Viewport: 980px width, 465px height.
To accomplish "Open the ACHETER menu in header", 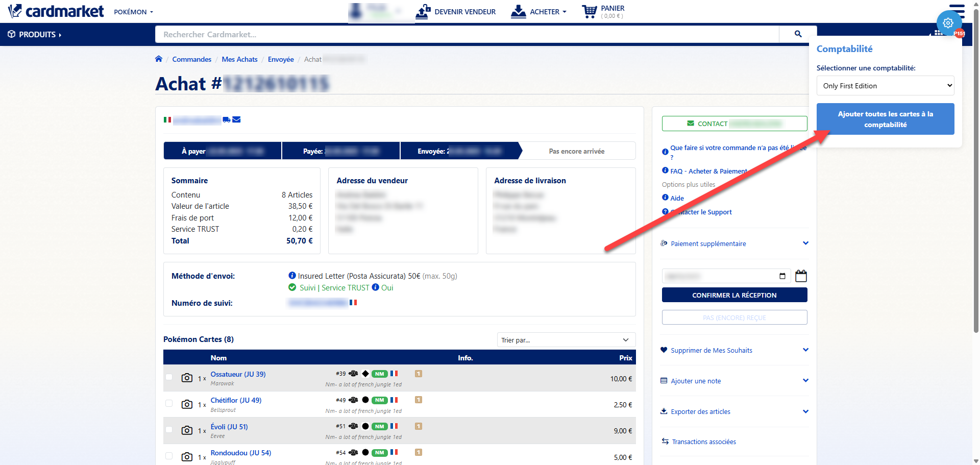I will coord(539,12).
